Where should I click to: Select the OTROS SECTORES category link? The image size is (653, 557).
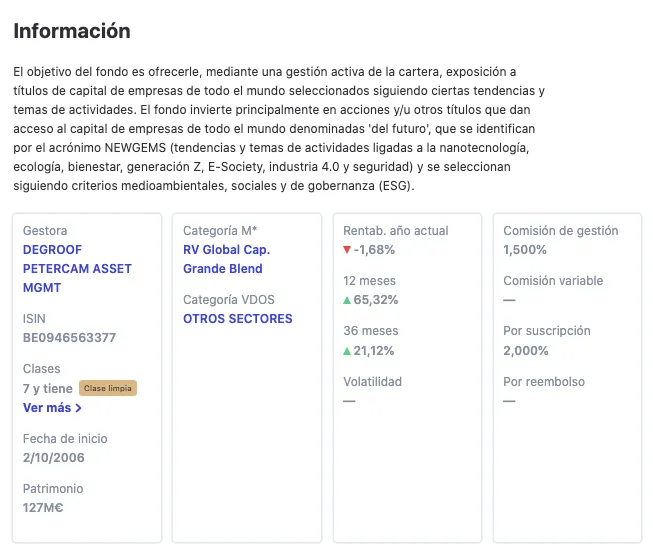pos(237,319)
